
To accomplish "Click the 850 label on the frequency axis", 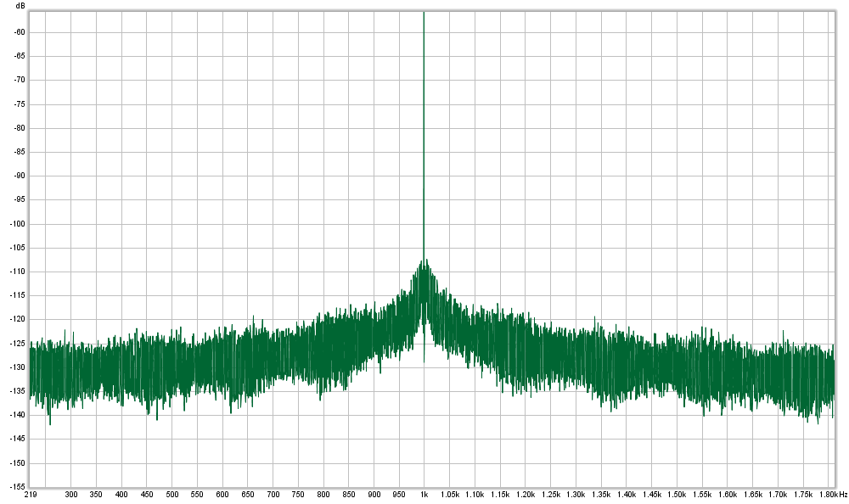I will tap(349, 495).
